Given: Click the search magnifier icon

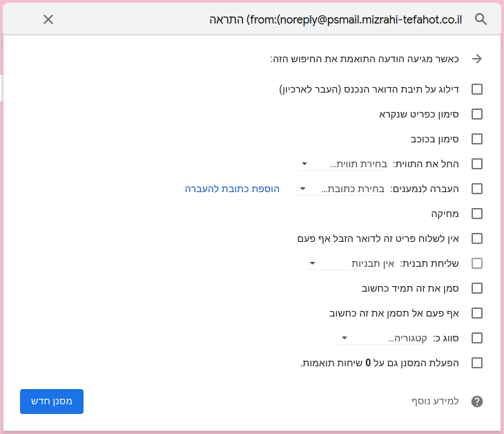Looking at the screenshot, I should [x=481, y=19].
